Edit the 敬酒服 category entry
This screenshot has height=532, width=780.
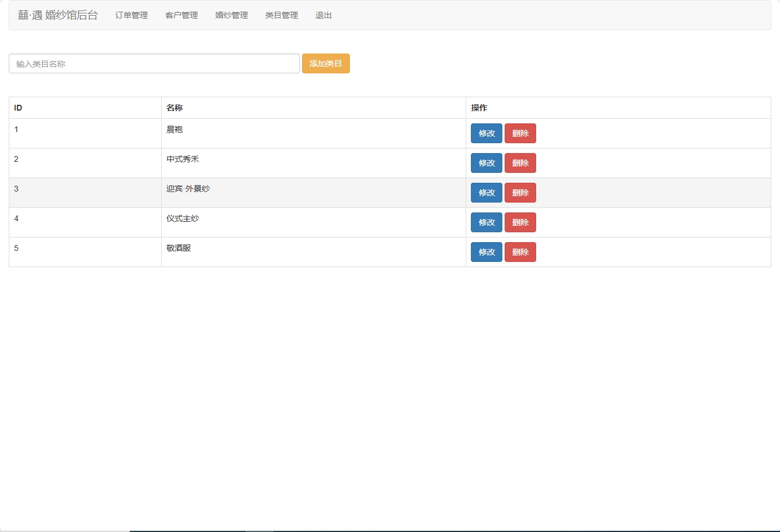pos(486,252)
